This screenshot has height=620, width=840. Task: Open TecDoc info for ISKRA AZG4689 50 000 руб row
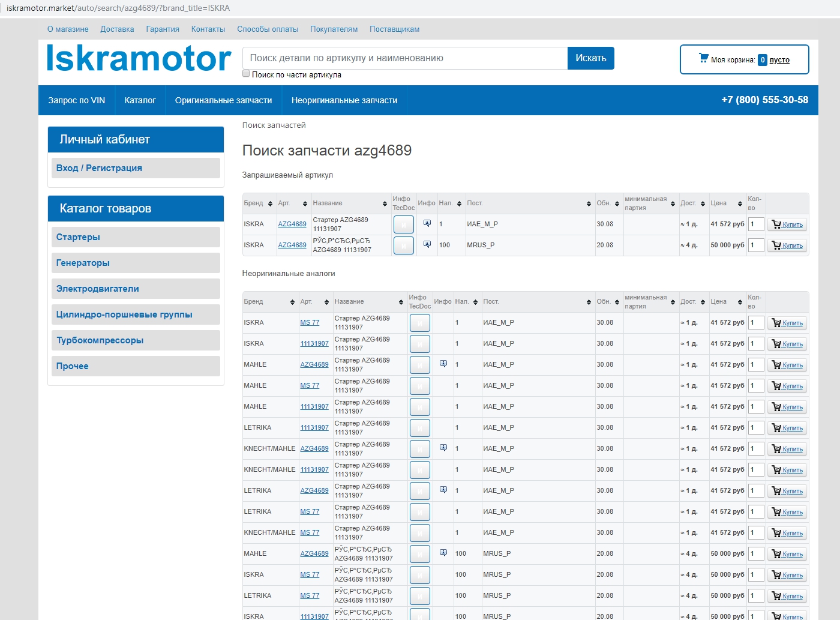[403, 245]
